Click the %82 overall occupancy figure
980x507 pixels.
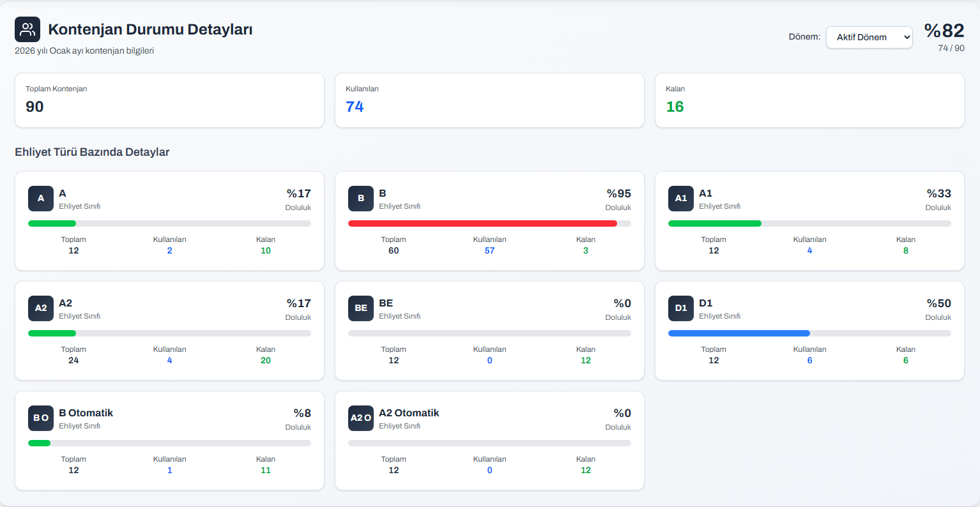click(944, 31)
